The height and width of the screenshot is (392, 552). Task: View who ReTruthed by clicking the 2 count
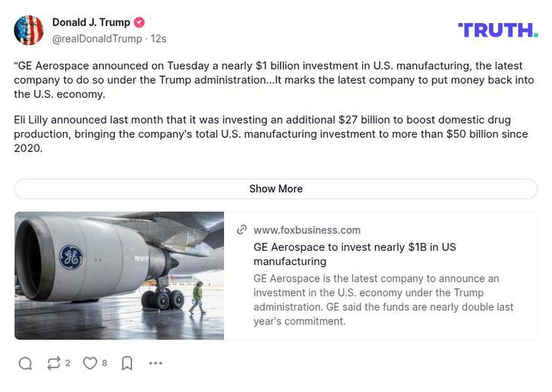tap(67, 362)
